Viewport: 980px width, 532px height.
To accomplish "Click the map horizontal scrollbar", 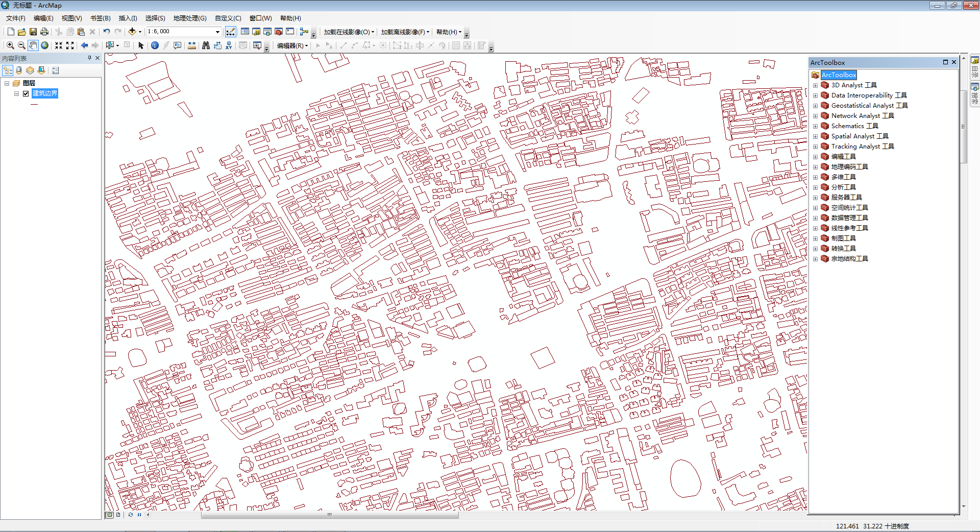I will (330, 515).
